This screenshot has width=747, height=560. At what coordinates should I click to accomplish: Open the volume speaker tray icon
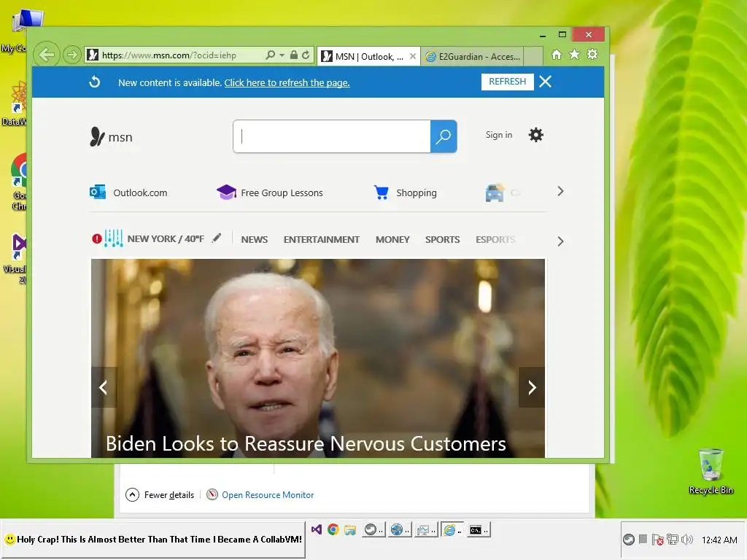coord(687,540)
